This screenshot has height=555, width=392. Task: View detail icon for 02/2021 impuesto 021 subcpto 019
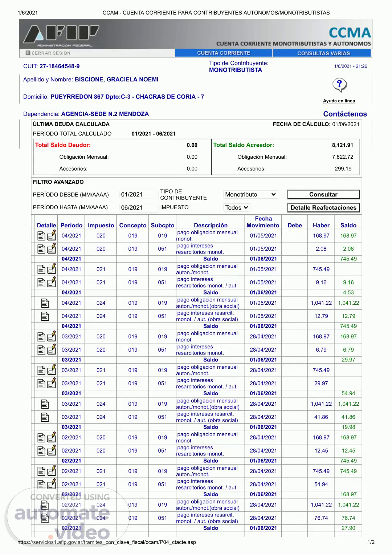[x=41, y=471]
